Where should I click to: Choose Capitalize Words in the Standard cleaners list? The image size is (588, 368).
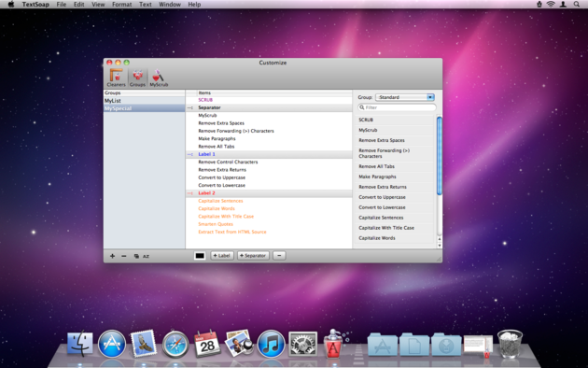377,238
